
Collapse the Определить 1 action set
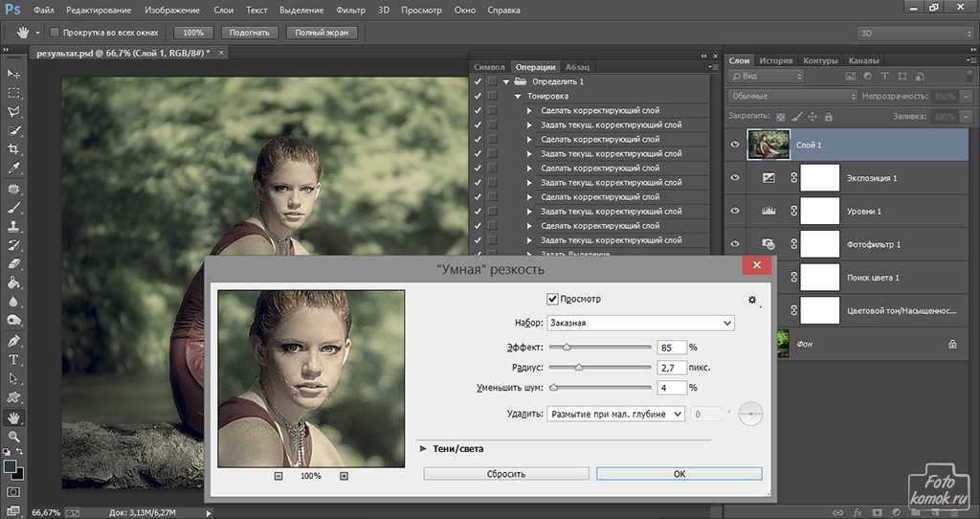point(506,82)
